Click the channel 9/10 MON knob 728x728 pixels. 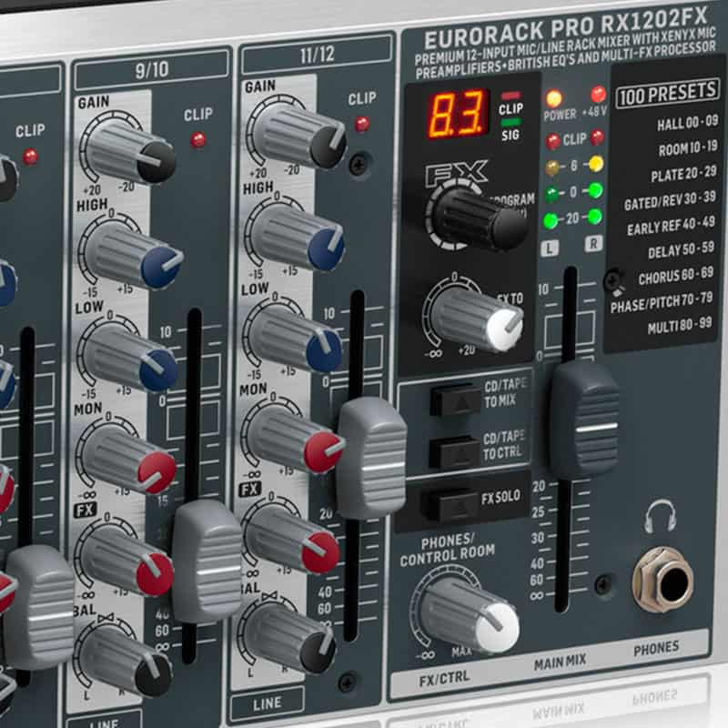(x=128, y=460)
